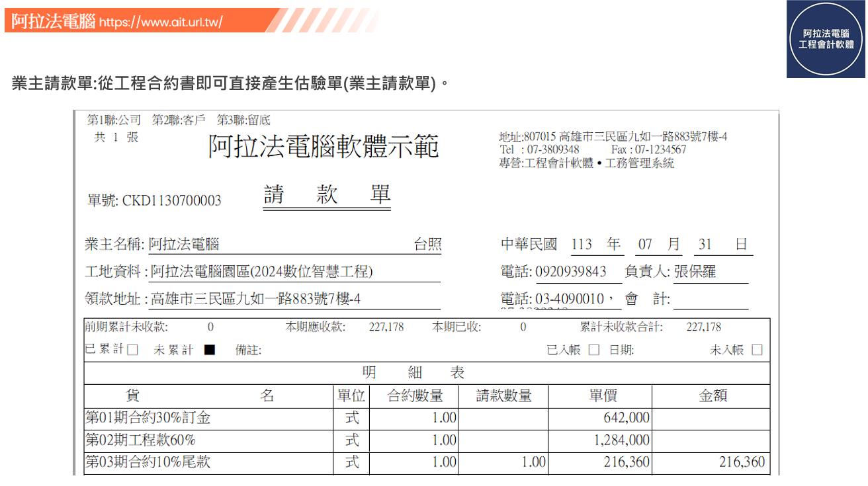Click the 業主請款單 description heading
The height and width of the screenshot is (486, 868).
[231, 84]
